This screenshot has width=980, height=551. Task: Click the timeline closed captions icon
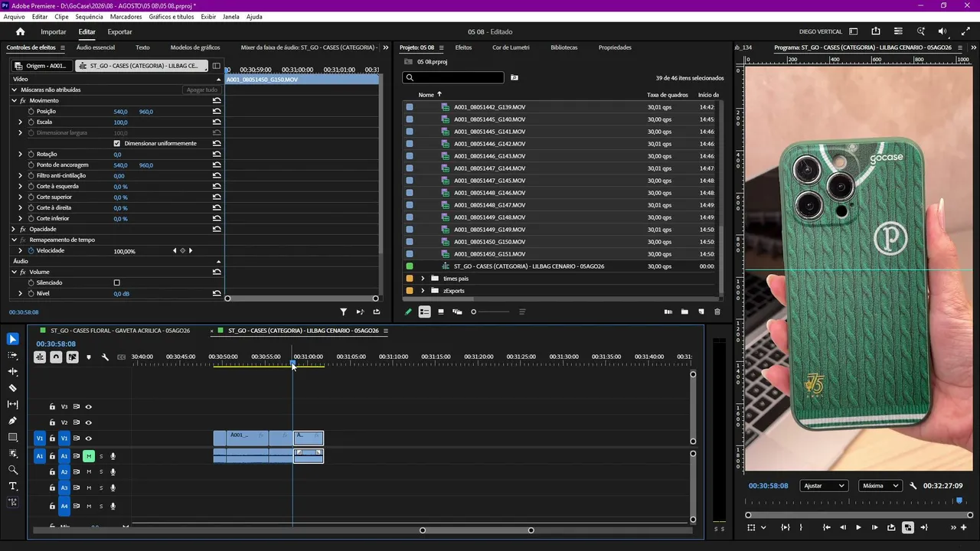(121, 357)
